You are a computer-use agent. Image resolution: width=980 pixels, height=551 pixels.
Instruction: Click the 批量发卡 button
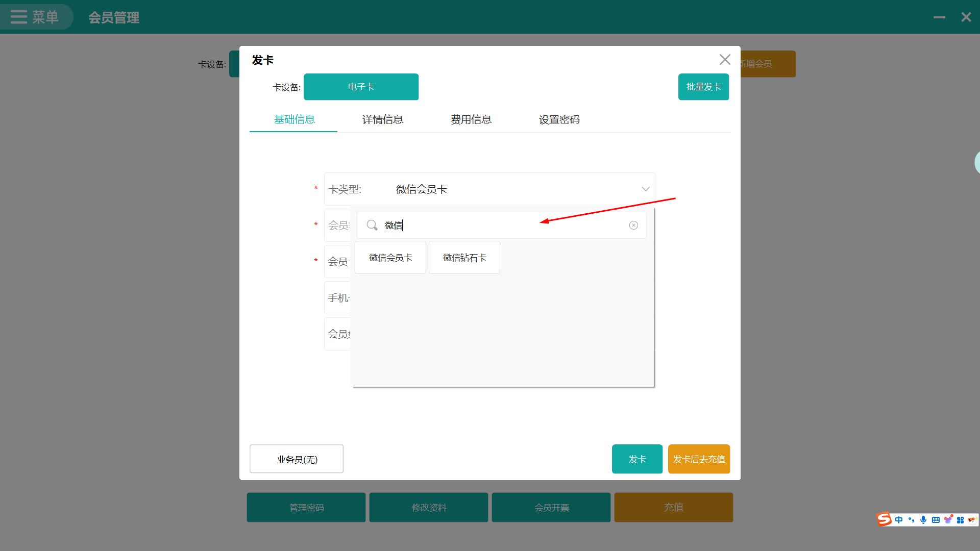(703, 87)
